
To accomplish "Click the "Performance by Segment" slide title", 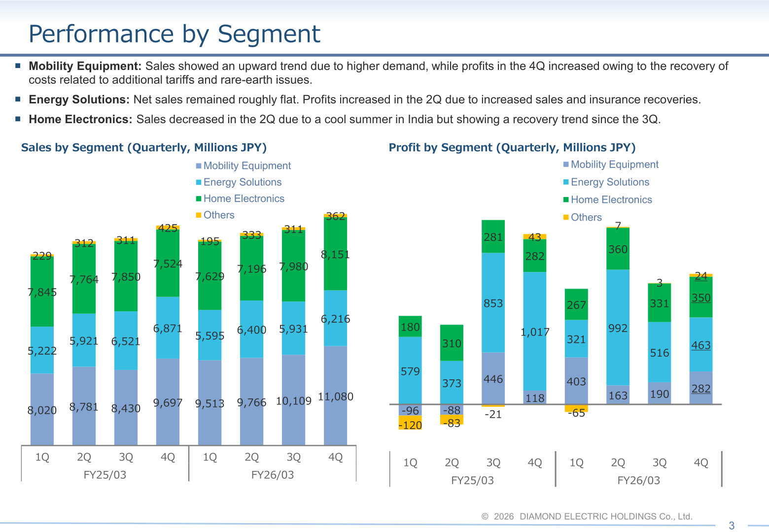I will click(175, 34).
